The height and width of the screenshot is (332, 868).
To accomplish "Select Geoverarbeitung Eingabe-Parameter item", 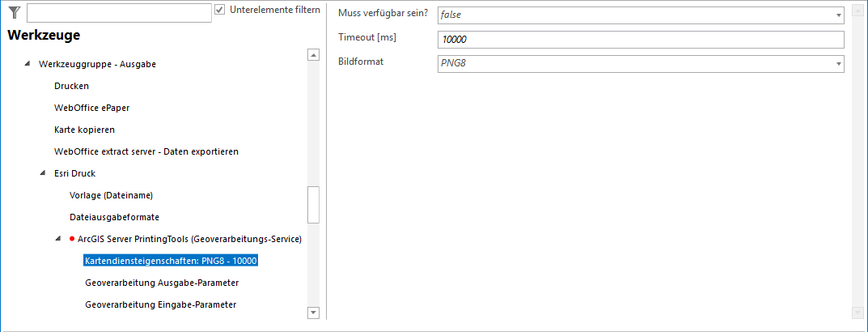I will [x=160, y=304].
